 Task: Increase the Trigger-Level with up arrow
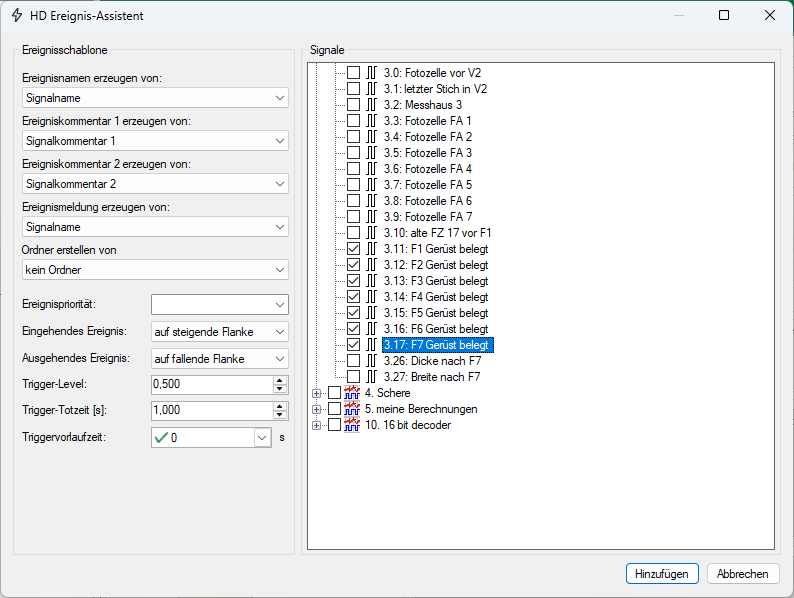pyautogui.click(x=280, y=380)
